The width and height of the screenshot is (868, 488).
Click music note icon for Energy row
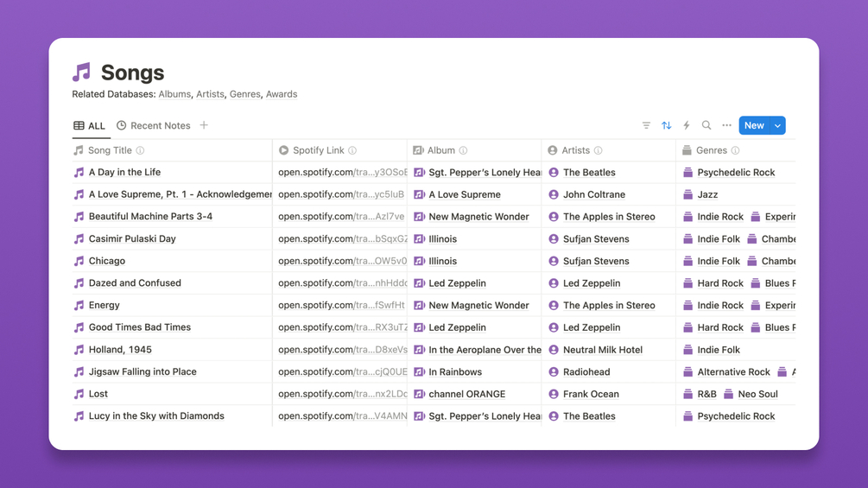coord(79,306)
